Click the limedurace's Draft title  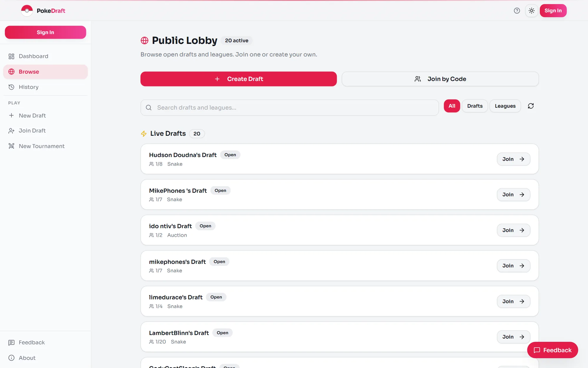click(176, 297)
